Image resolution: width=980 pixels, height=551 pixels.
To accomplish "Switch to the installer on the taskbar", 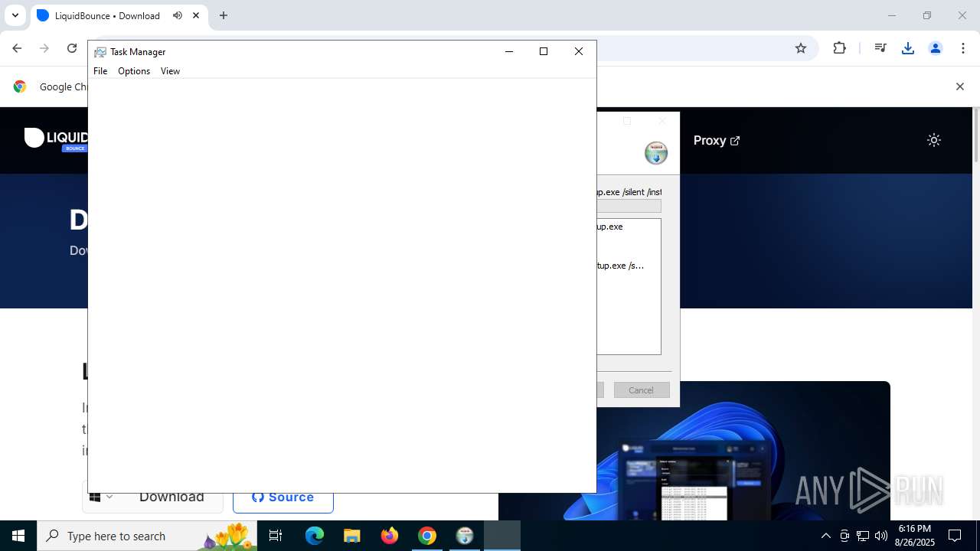I will point(465,536).
